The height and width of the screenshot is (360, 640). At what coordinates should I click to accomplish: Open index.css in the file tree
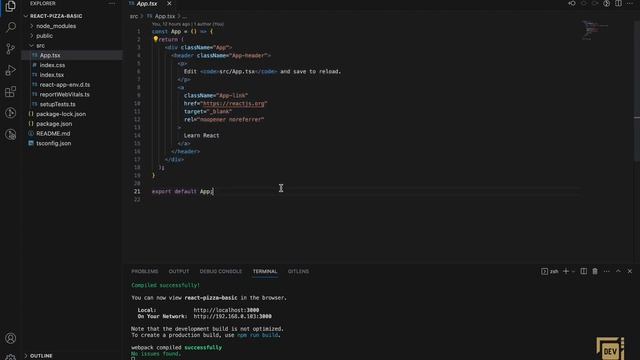click(x=71, y=65)
